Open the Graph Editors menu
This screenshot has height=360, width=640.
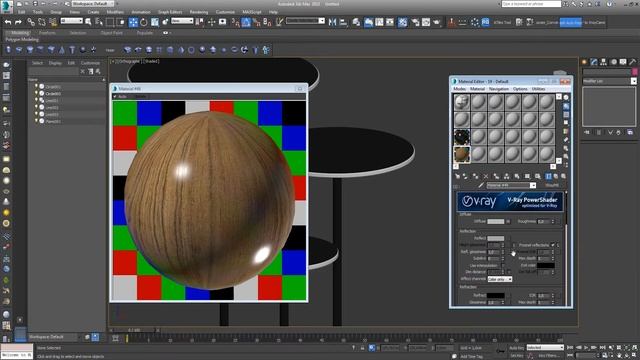point(170,12)
